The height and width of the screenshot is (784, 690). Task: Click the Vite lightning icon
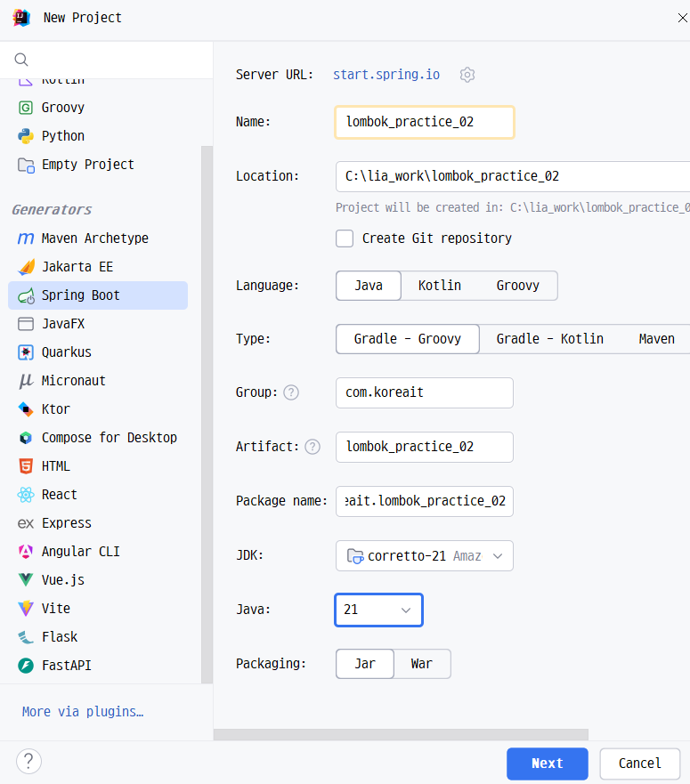26,609
